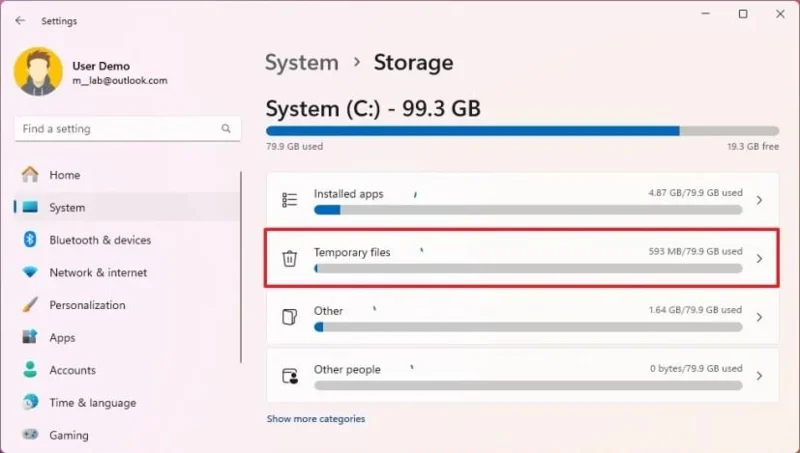Click the Temporary files usage bar
The image size is (800, 453).
(528, 268)
